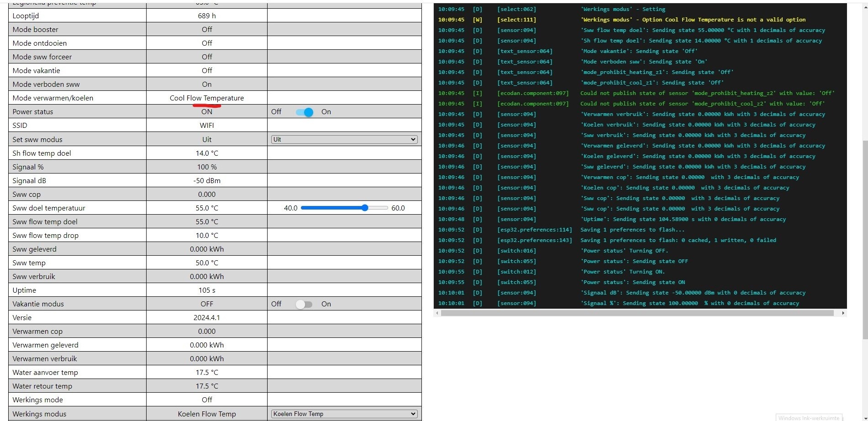Click the Off label beside Power status switch
The image size is (868, 421).
276,112
